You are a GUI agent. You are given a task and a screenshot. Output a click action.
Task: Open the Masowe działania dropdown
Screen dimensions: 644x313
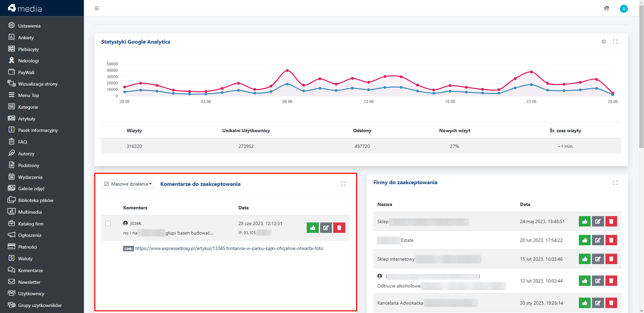tap(128, 184)
